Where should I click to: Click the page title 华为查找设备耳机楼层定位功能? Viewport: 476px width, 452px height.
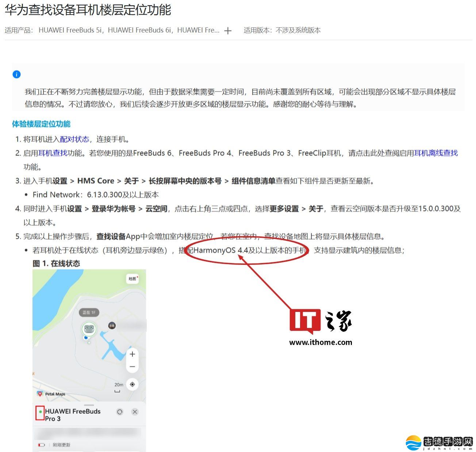point(88,10)
